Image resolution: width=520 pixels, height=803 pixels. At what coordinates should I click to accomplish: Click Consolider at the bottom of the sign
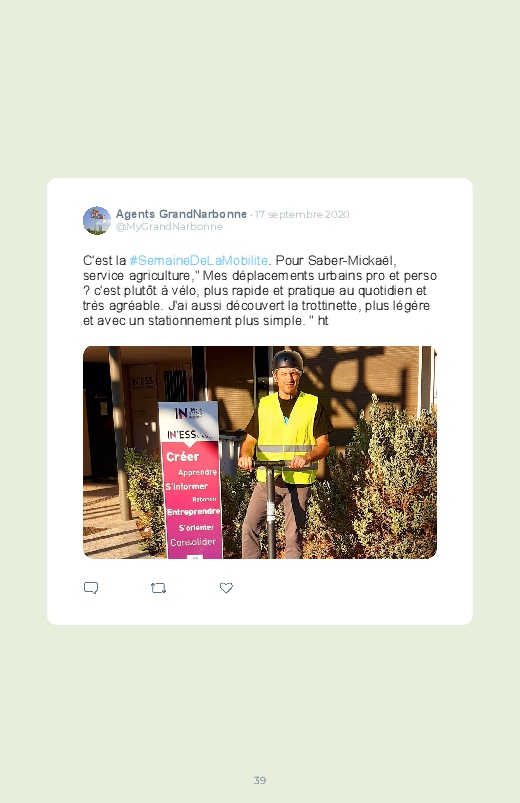tap(193, 542)
